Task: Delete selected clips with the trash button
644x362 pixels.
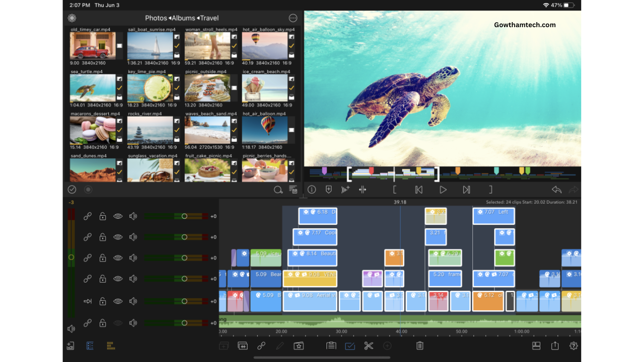Action: point(420,346)
